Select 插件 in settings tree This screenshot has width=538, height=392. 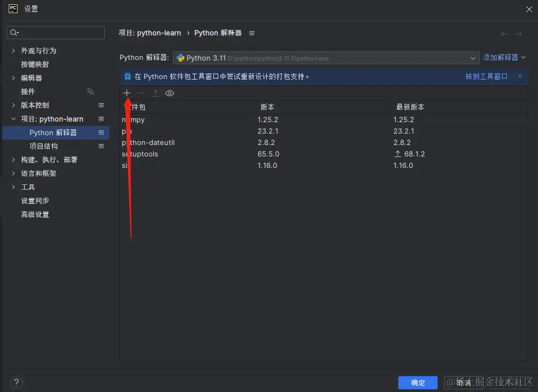[28, 92]
